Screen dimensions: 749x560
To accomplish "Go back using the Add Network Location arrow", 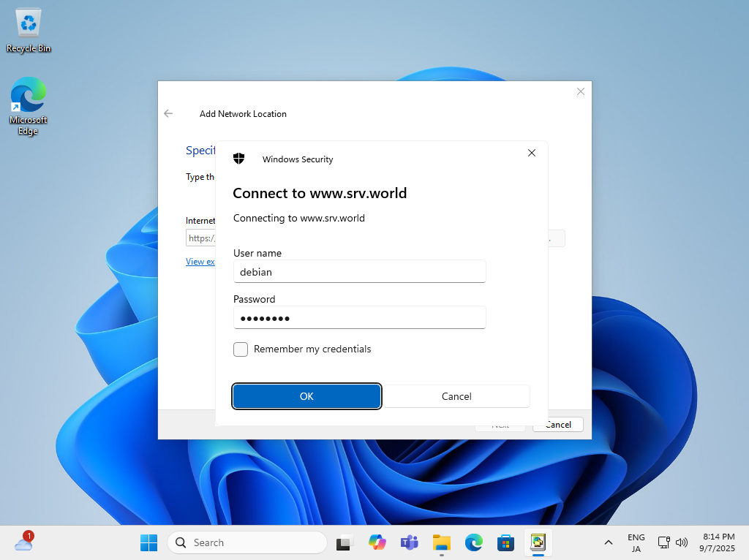I will [x=168, y=113].
